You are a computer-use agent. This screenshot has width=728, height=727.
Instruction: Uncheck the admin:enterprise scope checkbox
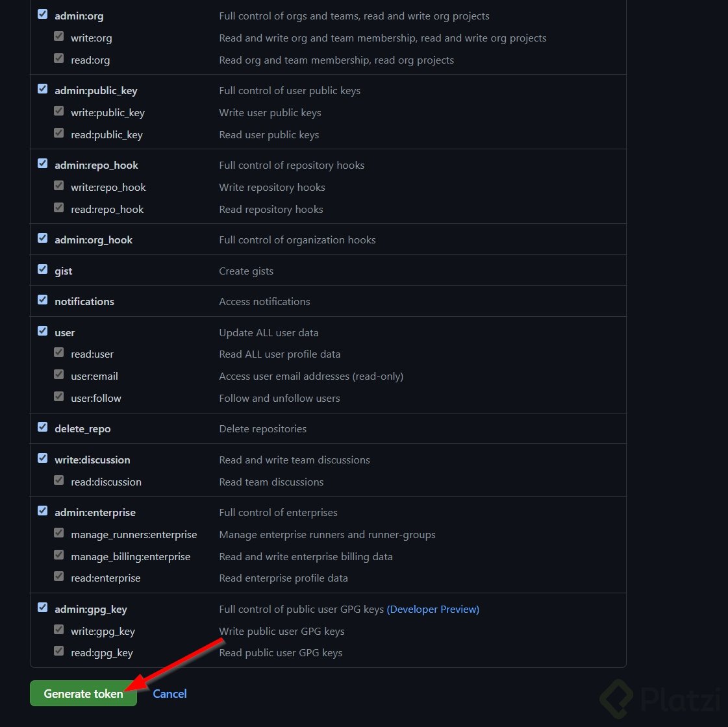(43, 511)
